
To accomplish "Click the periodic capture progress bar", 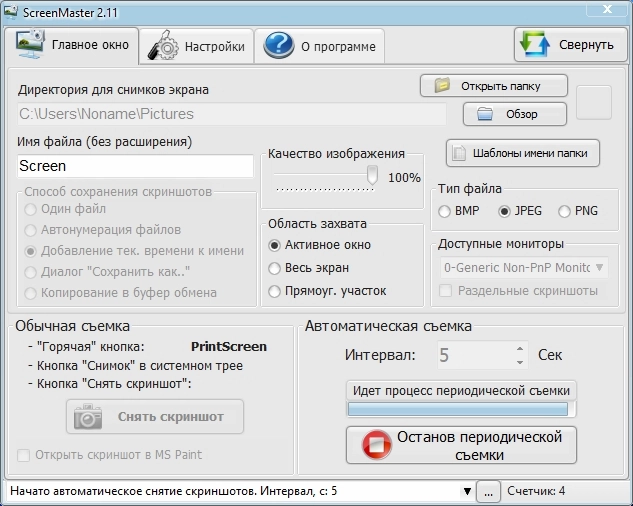I will (x=461, y=409).
